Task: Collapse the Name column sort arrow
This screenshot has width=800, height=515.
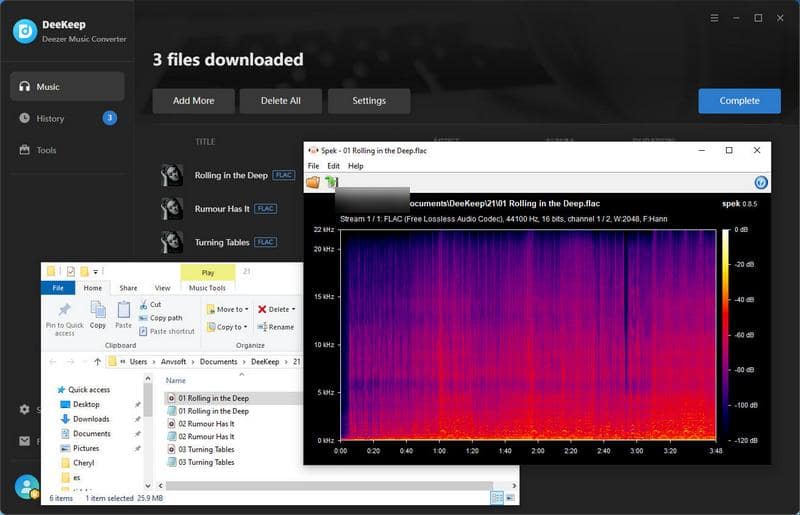Action: pos(242,374)
